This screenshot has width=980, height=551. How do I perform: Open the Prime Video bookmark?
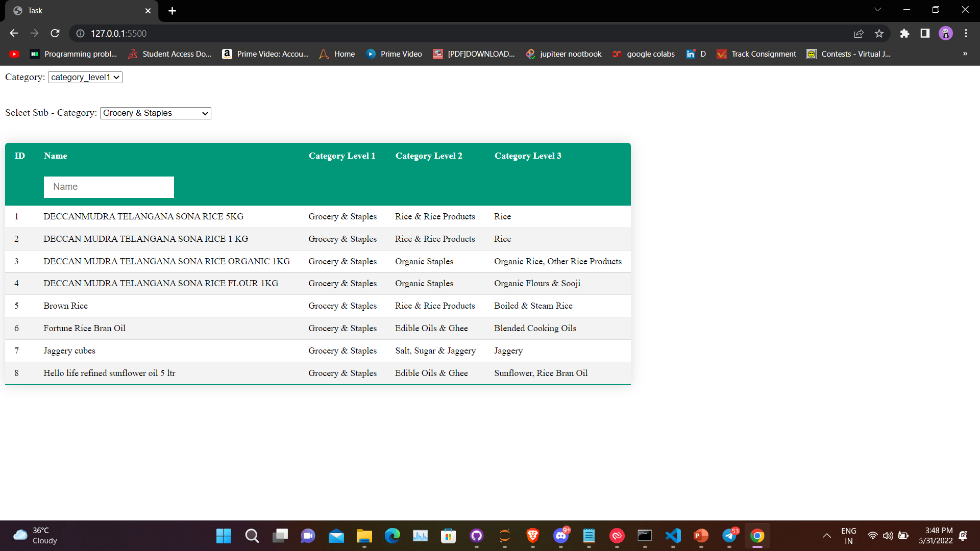(393, 54)
